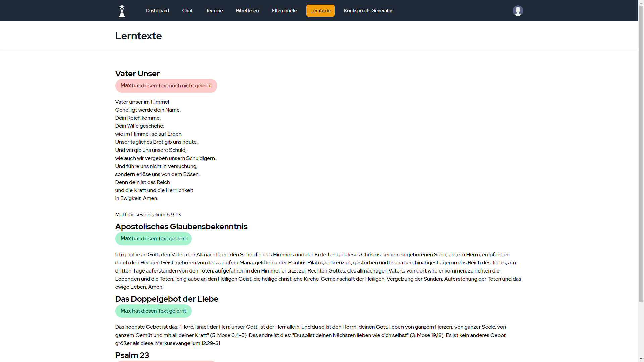
Task: Open the Elternbriefe section
Action: click(x=284, y=11)
